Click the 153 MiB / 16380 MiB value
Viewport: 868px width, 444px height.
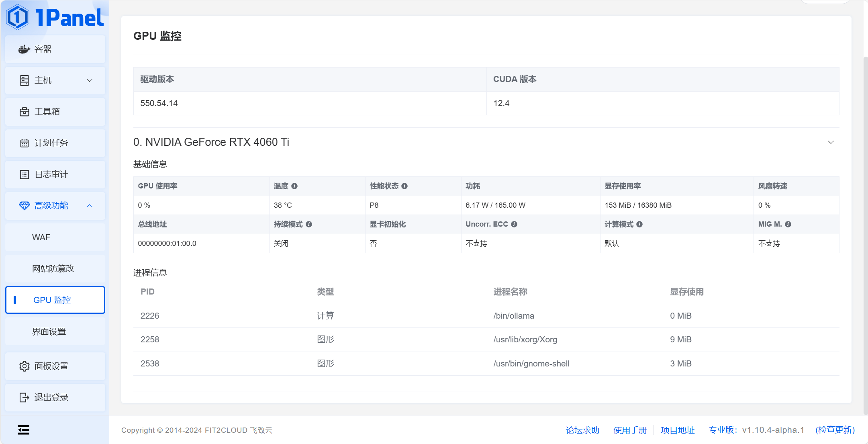(x=638, y=205)
